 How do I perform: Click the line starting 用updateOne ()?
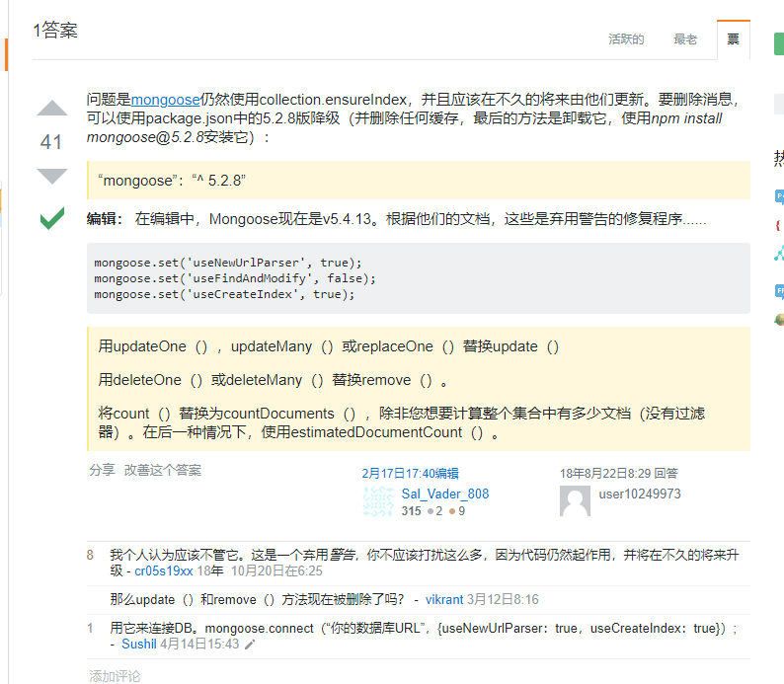tap(329, 346)
